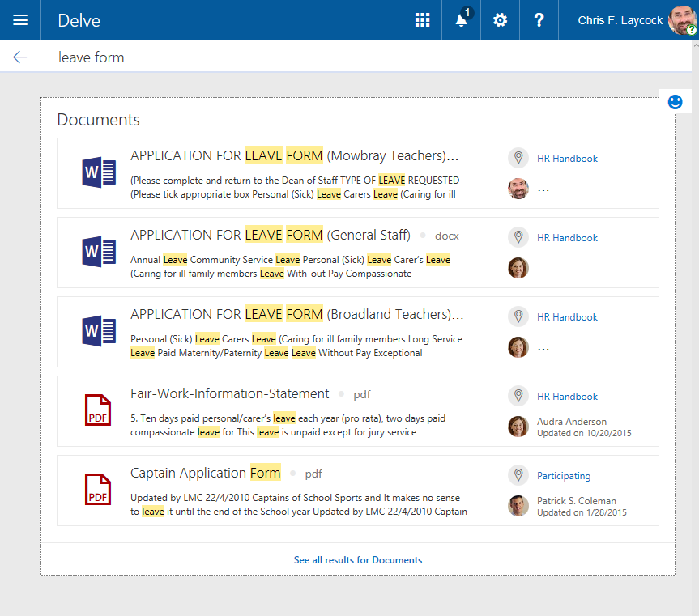The width and height of the screenshot is (699, 616).
Task: Click location pin for Broadland Teachers result
Action: [x=518, y=316]
